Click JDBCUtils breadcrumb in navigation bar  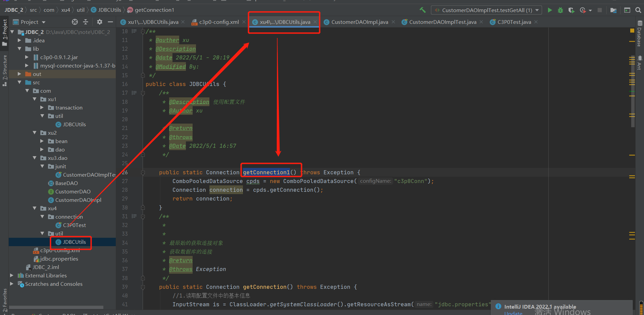[106, 10]
